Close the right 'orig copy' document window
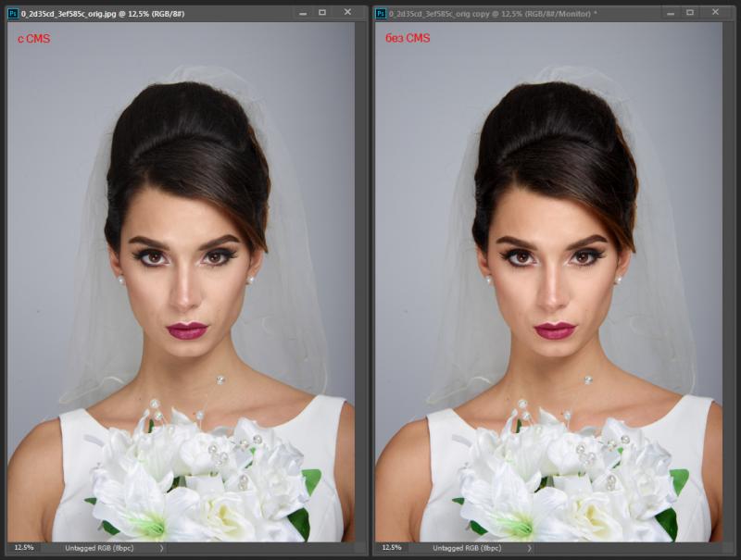This screenshot has width=741, height=560. tap(715, 12)
